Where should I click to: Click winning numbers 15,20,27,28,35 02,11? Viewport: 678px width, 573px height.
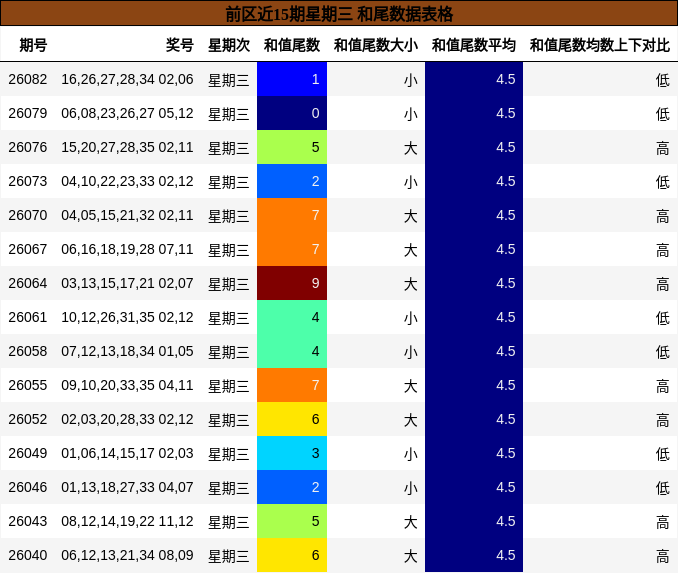pyautogui.click(x=127, y=147)
